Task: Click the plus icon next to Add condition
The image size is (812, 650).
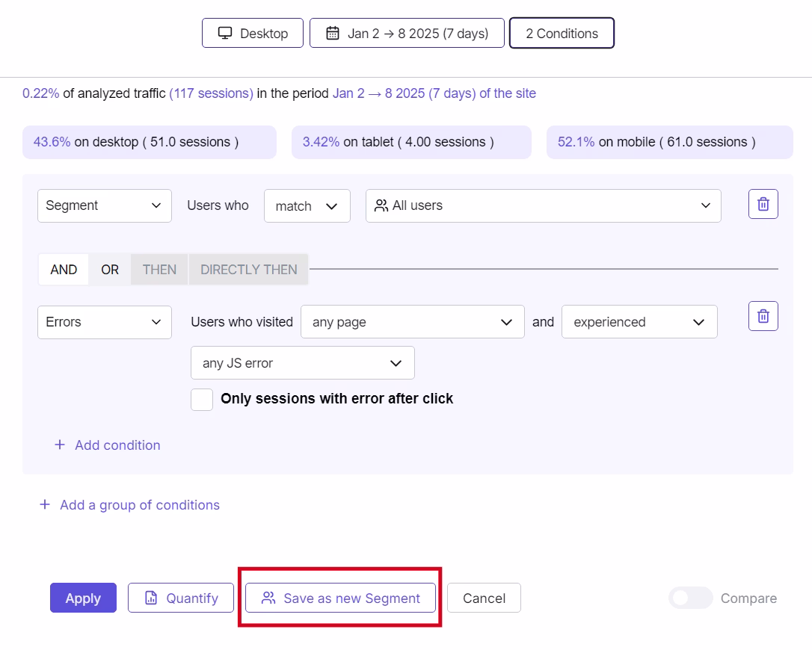Action: tap(60, 445)
